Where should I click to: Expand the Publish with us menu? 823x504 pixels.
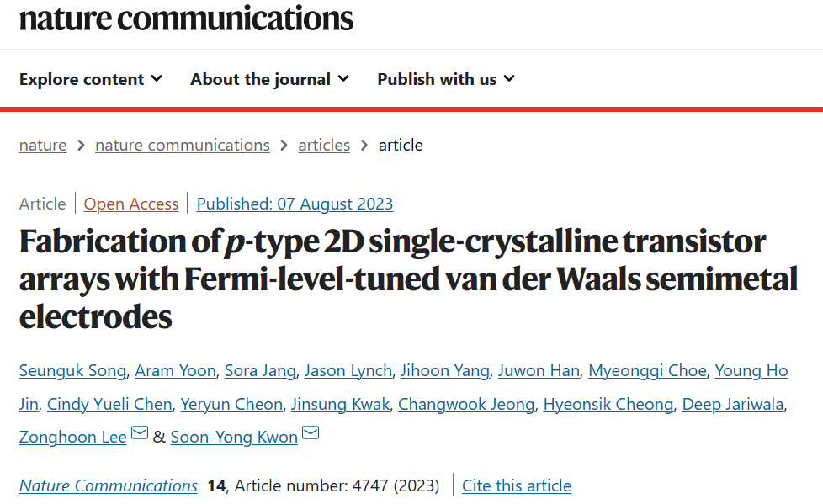coord(446,79)
